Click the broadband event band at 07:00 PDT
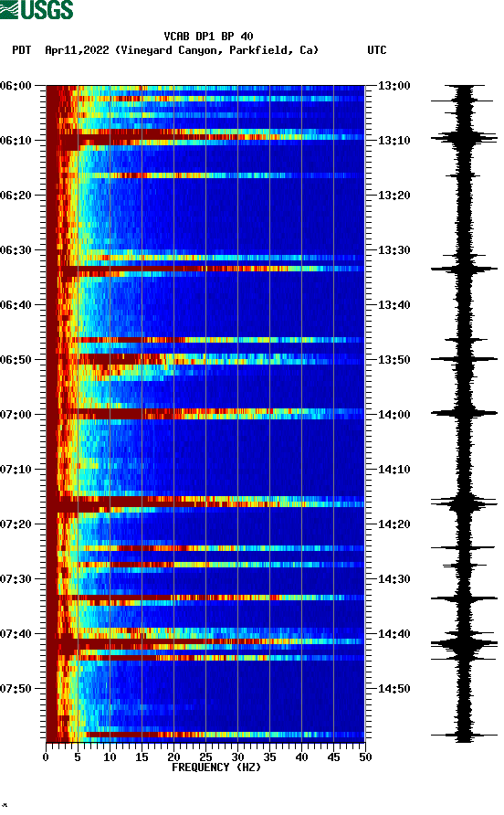The height and width of the screenshot is (815, 504). pos(205,414)
